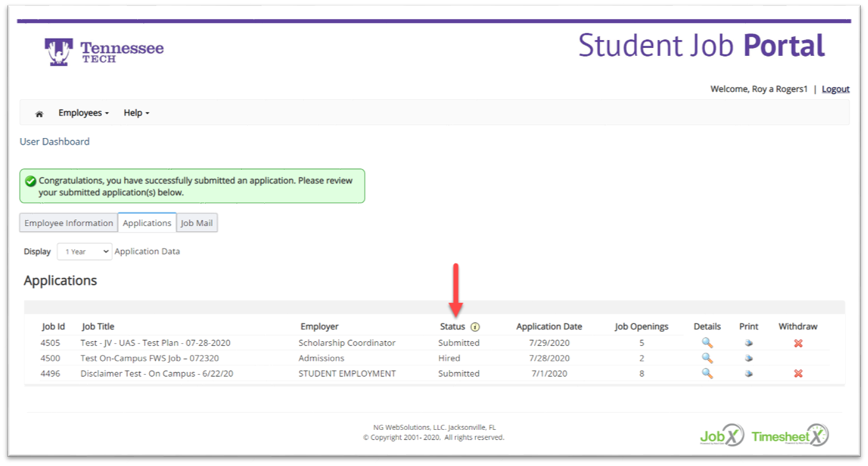Print the Scholarship Coordinator application
Image resolution: width=868 pixels, height=466 pixels.
tap(748, 343)
